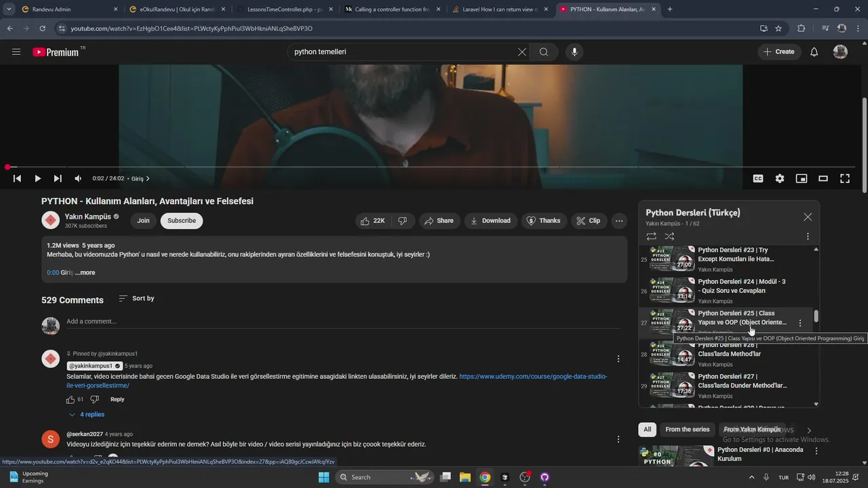Switch to LessonsTimeController.php tab
Screen dimensions: 868x488
coord(283,9)
